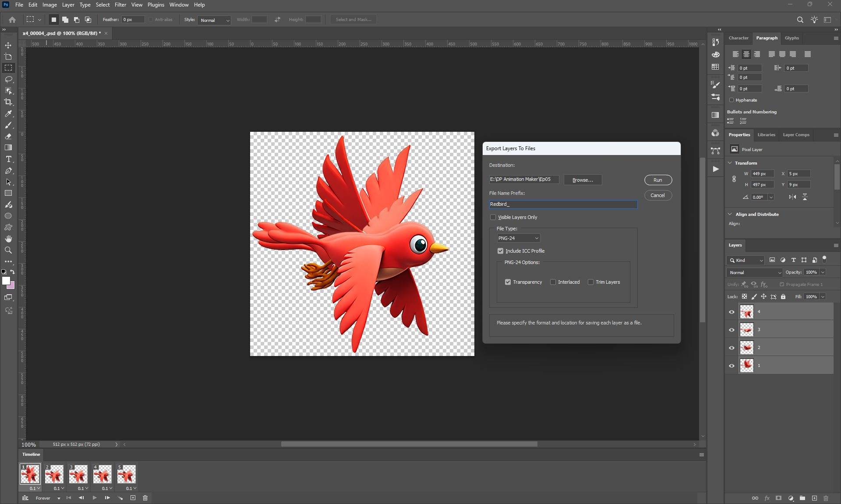Click the Run button
The image size is (841, 504).
[658, 180]
